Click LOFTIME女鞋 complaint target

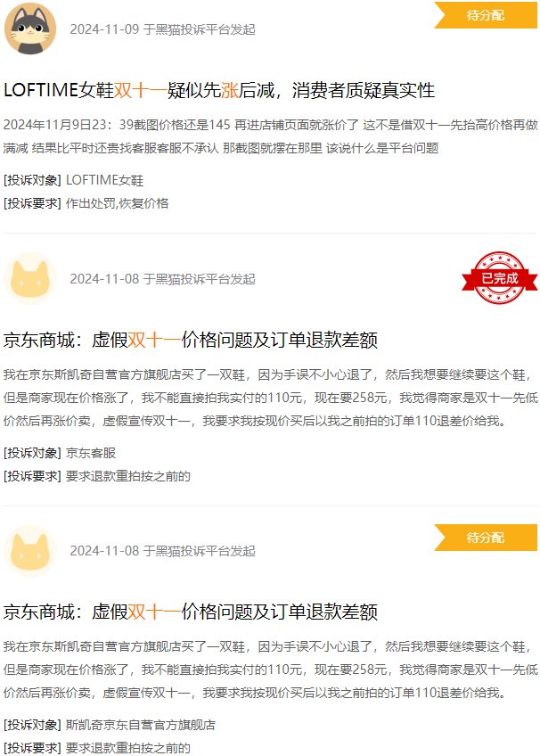pyautogui.click(x=104, y=180)
